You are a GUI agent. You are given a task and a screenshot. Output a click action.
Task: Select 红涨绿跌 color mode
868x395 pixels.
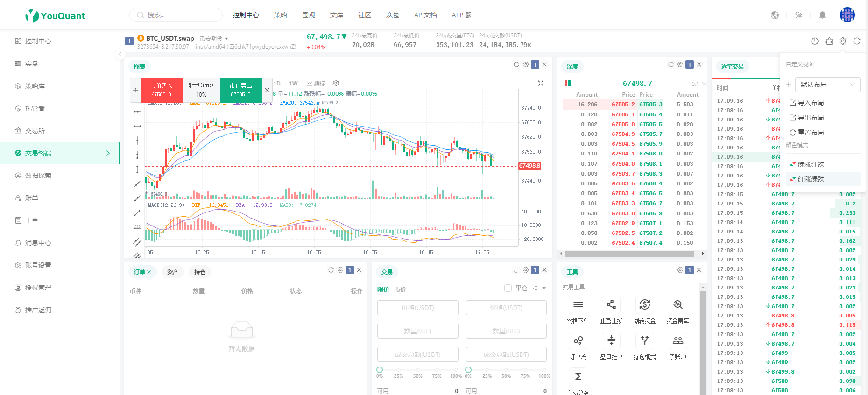[824, 179]
